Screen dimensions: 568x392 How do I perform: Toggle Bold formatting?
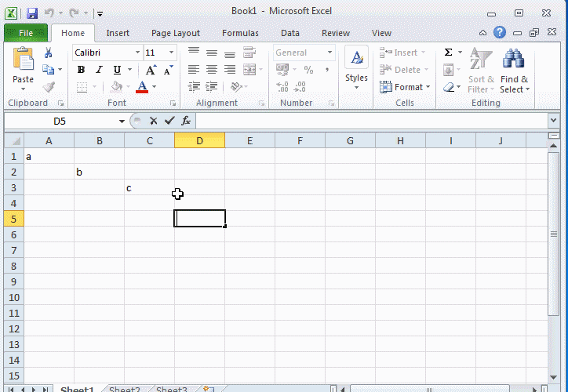tap(81, 70)
